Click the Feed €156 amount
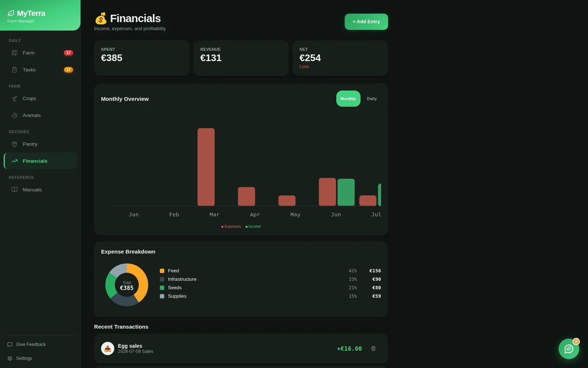 click(x=375, y=271)
